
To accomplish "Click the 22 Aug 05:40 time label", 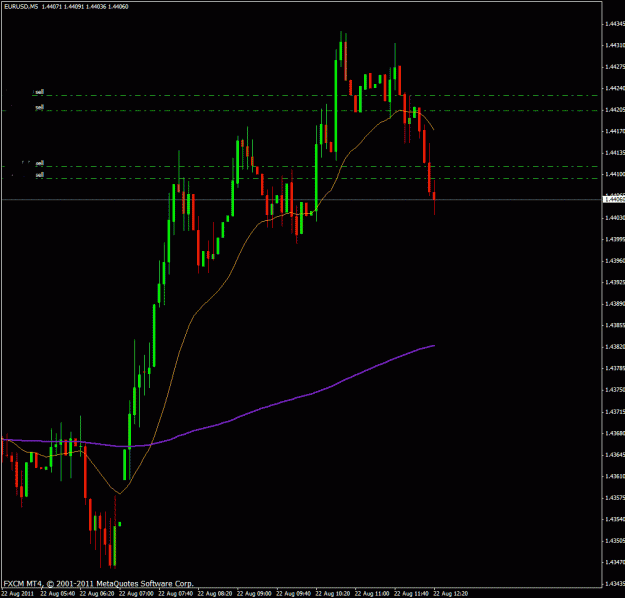I will pos(58,594).
